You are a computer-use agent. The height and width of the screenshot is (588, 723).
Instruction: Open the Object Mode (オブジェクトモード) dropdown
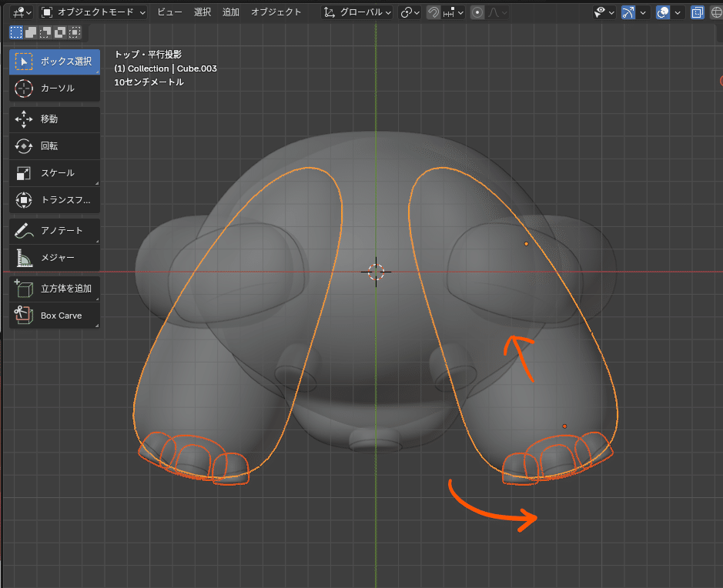click(x=93, y=12)
